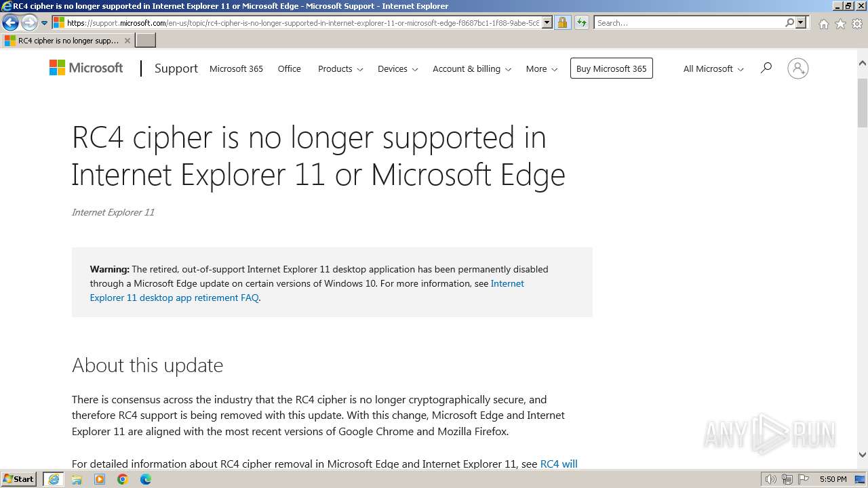The height and width of the screenshot is (488, 868).
Task: Expand the All Microsoft menu
Action: point(713,68)
